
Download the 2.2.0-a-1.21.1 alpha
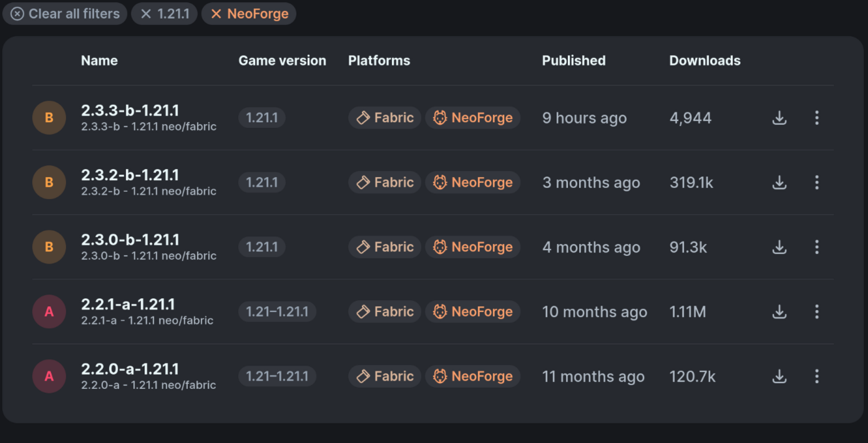tap(779, 376)
